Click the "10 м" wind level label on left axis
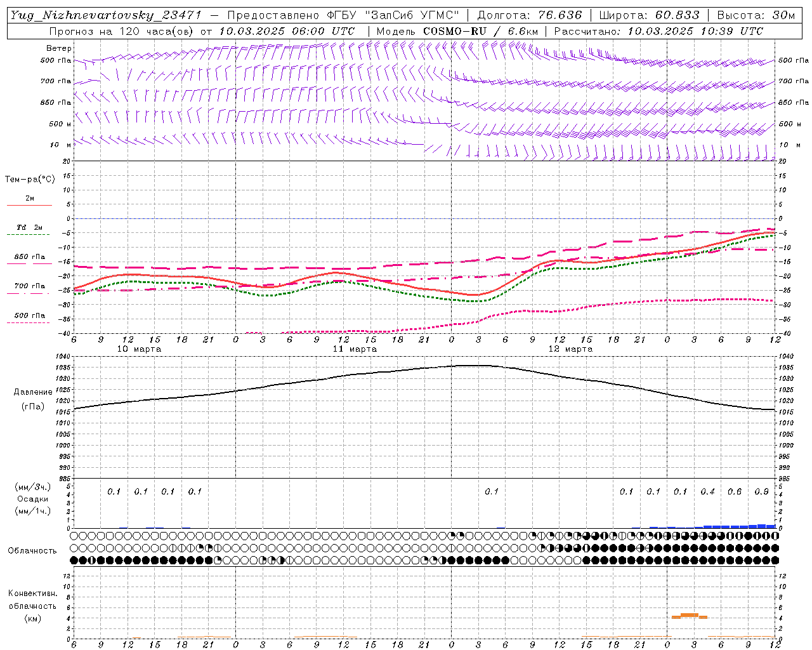Viewport: 812px width, 650px height. [x=61, y=145]
